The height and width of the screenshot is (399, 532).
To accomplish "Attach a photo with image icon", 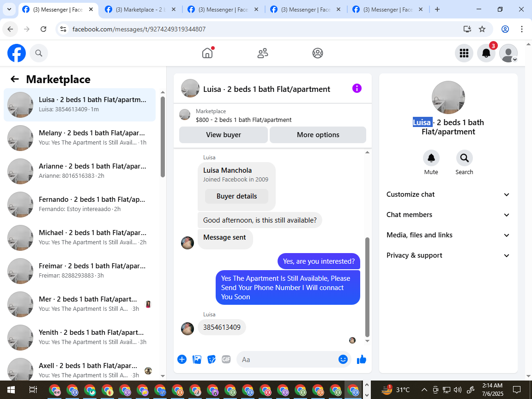I will [197, 360].
